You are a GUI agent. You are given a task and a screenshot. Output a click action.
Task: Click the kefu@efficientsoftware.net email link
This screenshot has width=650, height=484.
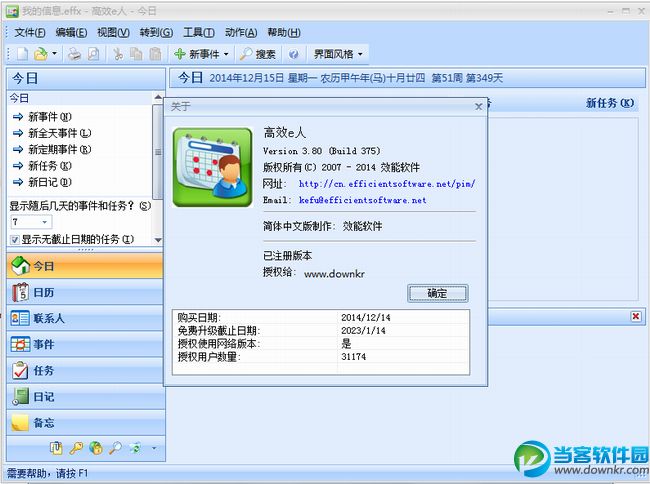362,200
